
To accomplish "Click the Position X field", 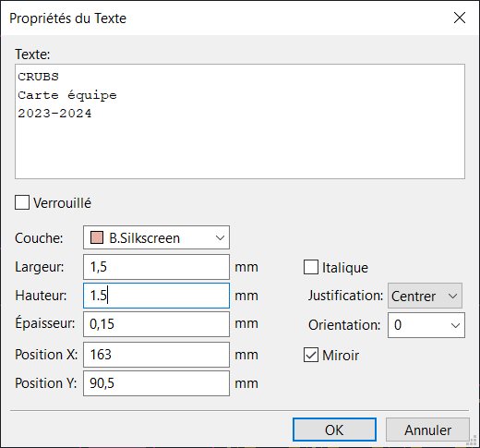I will coord(156,355).
